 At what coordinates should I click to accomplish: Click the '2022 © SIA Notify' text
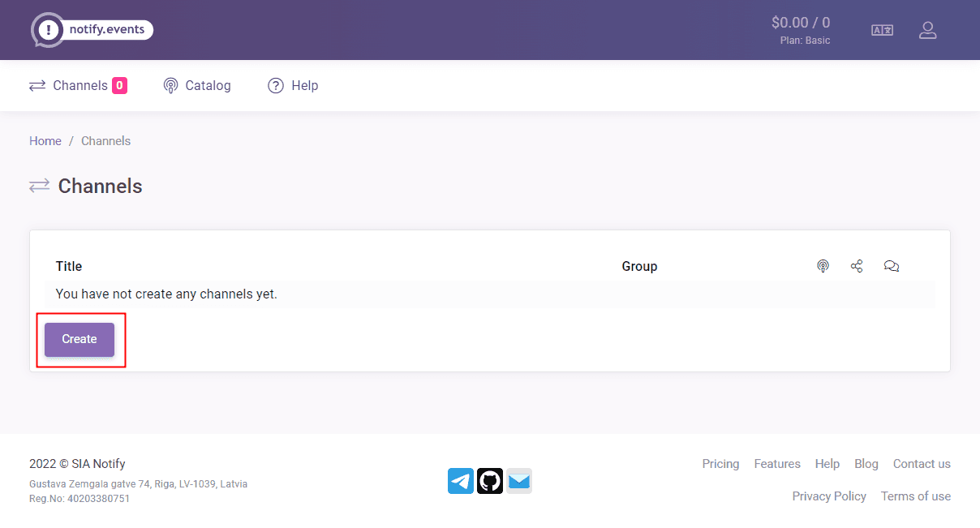pos(77,464)
